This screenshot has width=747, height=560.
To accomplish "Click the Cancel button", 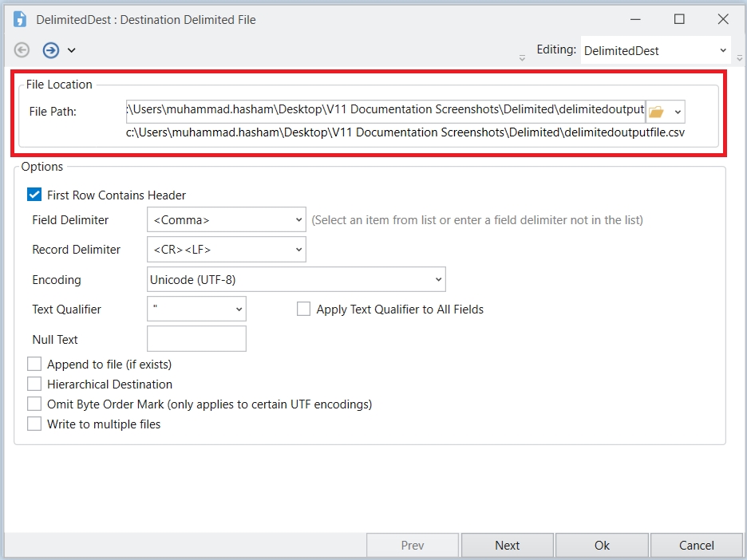I will click(x=696, y=546).
